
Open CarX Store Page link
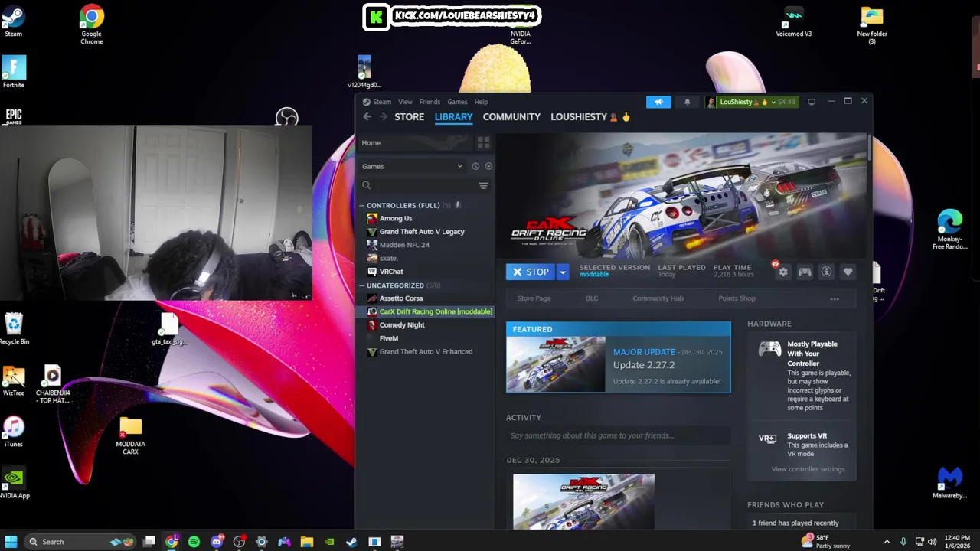534,298
